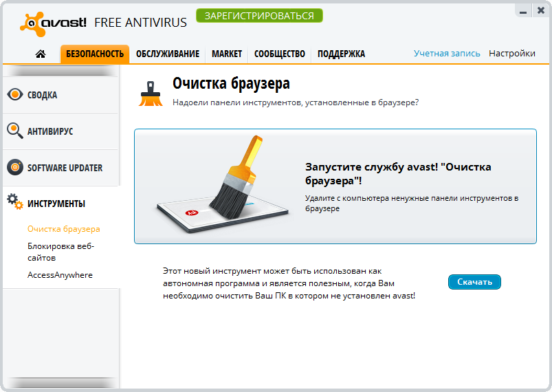The width and height of the screenshot is (552, 392).
Task: Click the large brush illustration
Action: click(223, 184)
